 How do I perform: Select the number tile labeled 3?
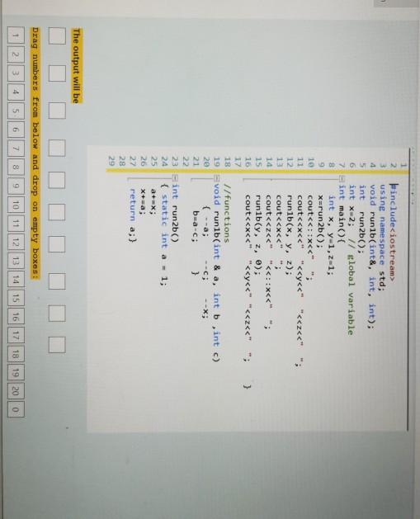click(16, 73)
